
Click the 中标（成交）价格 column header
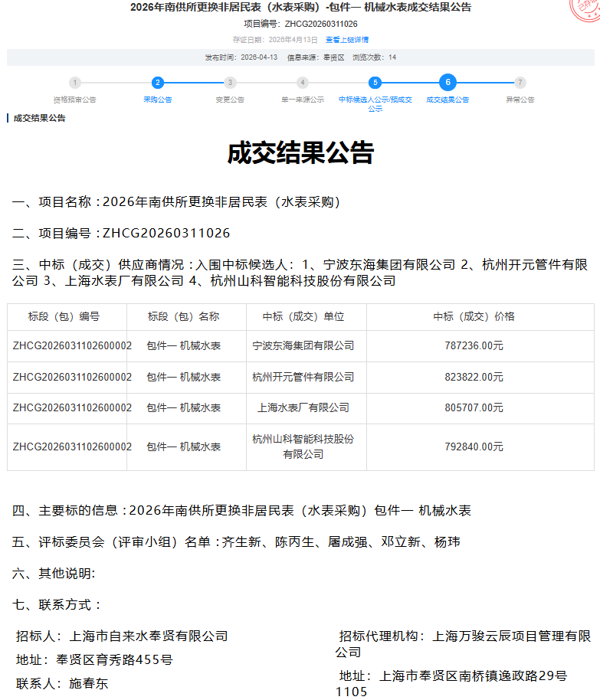pos(474,316)
